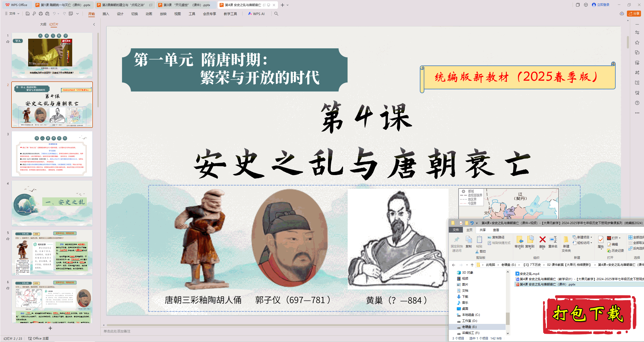Screen dimensions: 644x342
Task: Open 共享 tab in Explorer window
Action: point(482,230)
